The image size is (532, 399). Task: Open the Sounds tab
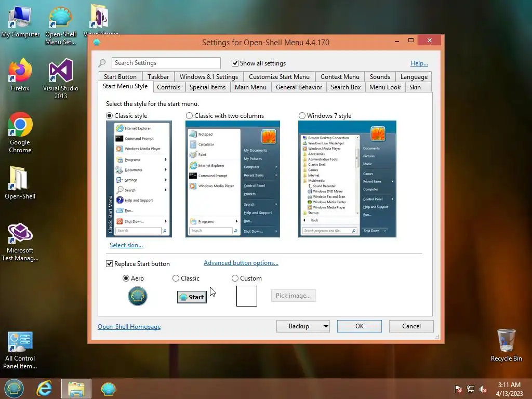coord(380,77)
